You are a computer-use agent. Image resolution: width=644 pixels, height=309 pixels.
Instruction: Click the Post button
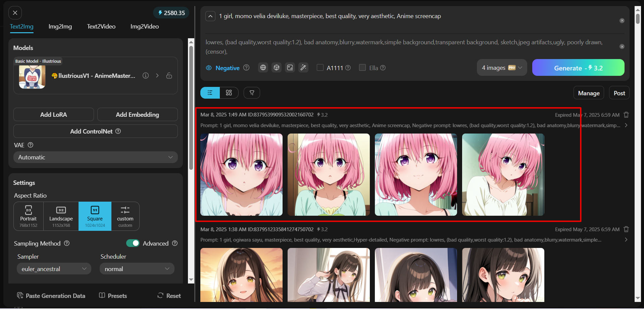(619, 93)
